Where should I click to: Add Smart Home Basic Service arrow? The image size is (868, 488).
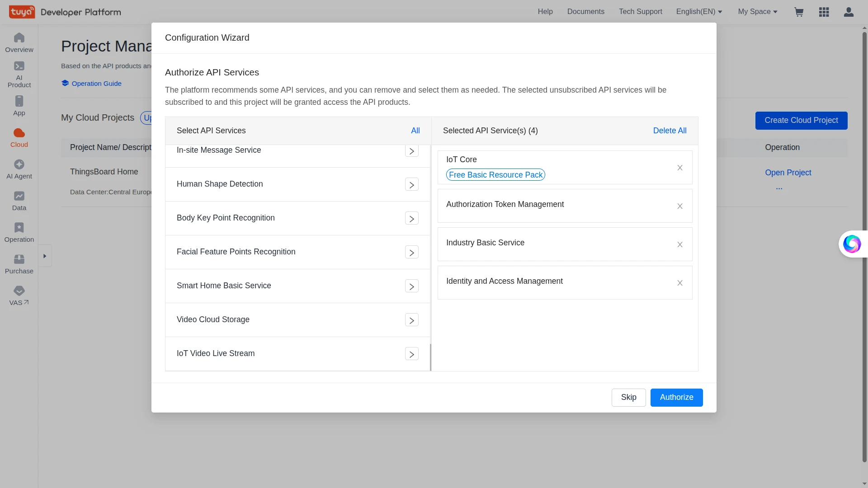pos(411,286)
